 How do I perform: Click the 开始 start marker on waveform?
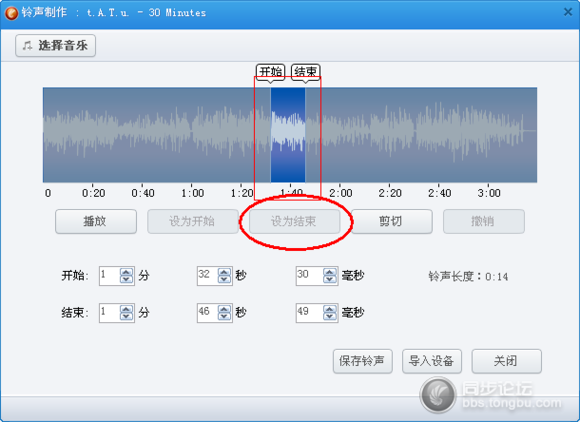point(270,71)
